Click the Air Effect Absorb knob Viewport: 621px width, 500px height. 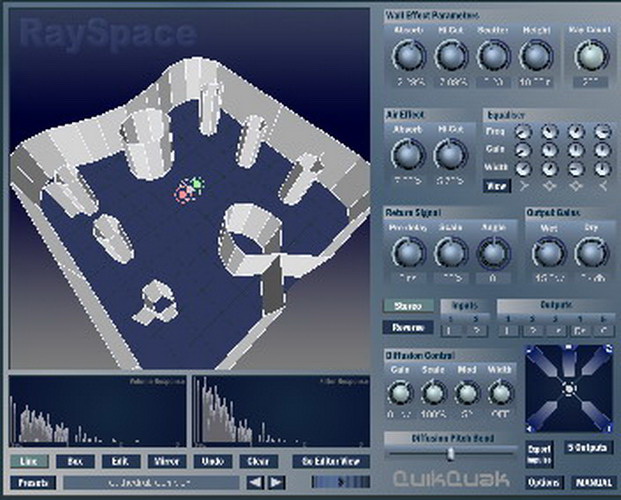pos(408,155)
